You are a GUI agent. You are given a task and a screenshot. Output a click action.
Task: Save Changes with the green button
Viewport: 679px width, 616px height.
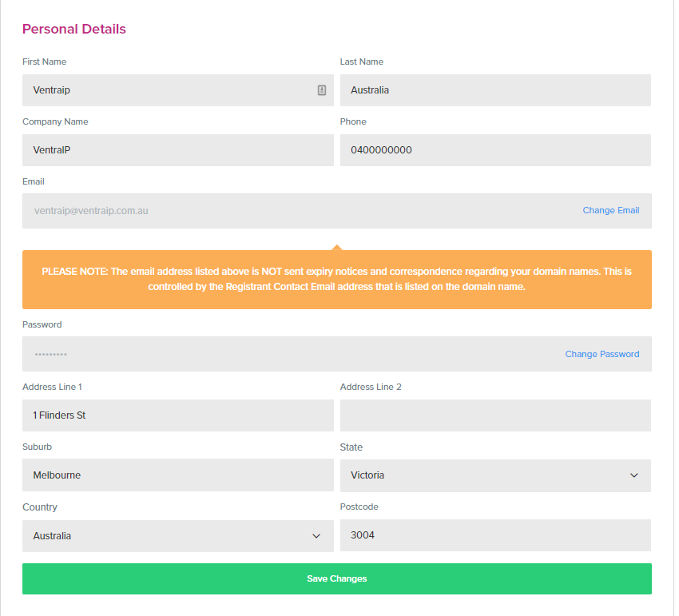coord(337,578)
